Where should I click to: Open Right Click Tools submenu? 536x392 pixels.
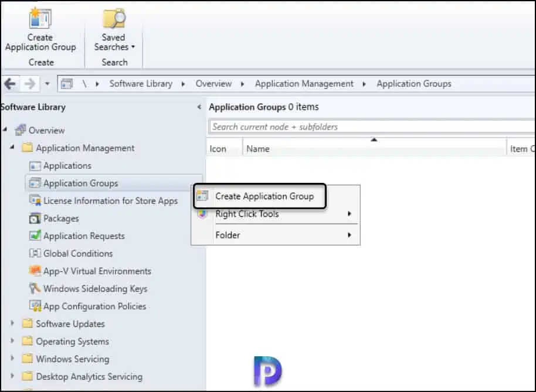tap(276, 214)
